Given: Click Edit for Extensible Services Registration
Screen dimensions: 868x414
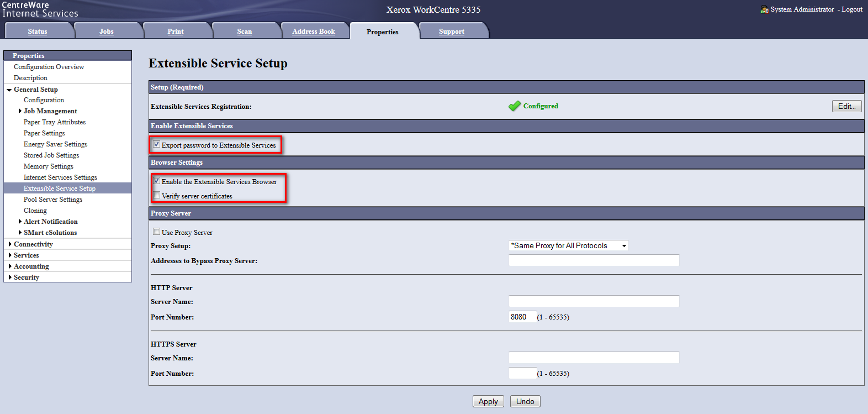Looking at the screenshot, I should click(846, 106).
